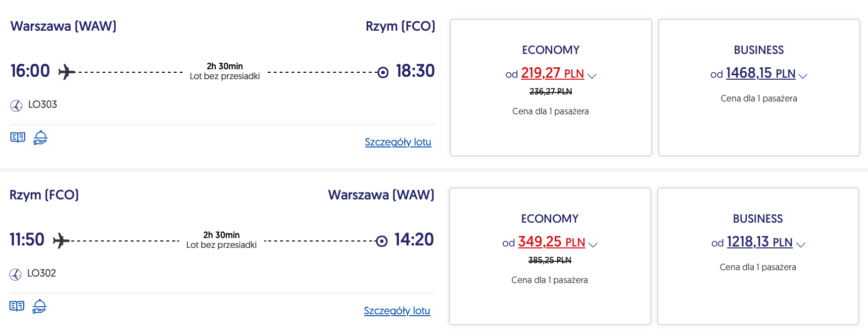Expand the Business 1218,13 PLN fare chevron

[x=801, y=244]
